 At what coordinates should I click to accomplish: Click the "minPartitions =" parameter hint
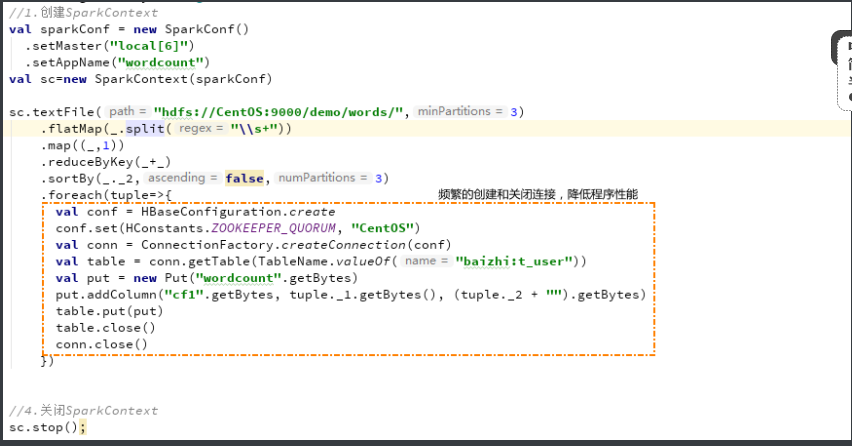(x=460, y=111)
